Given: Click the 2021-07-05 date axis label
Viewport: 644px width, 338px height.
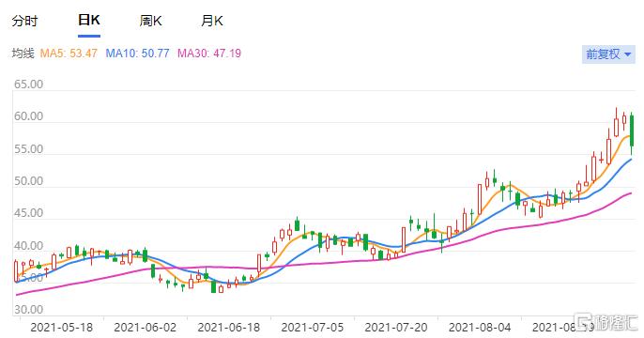Looking at the screenshot, I should tap(312, 328).
